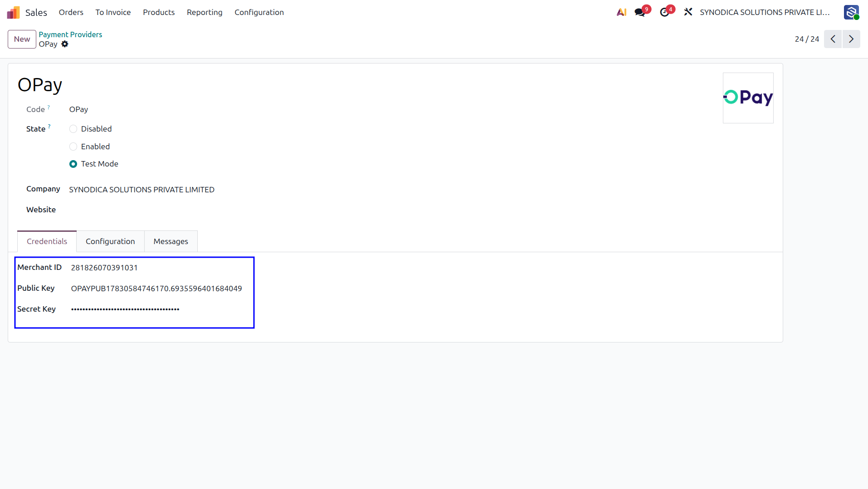Switch to the Configuration tab in form
Image resolution: width=868 pixels, height=489 pixels.
point(110,241)
